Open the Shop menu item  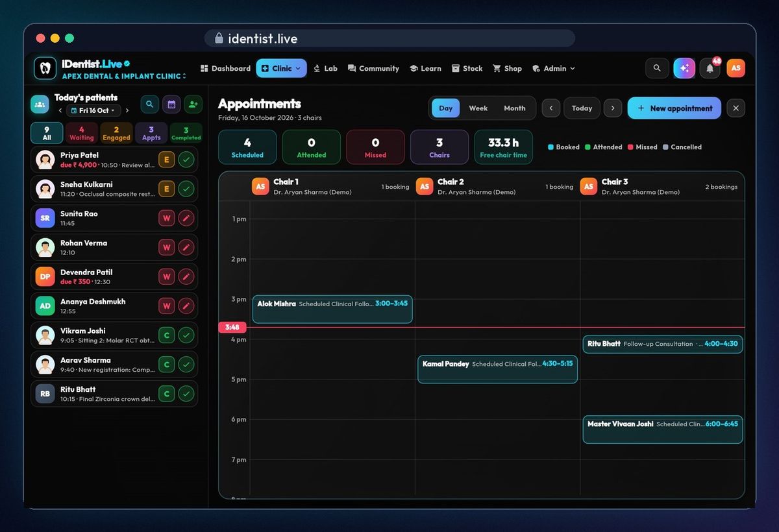(507, 68)
